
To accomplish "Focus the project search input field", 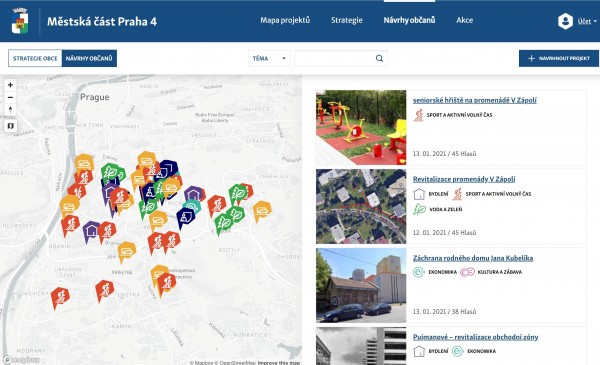I will (341, 59).
